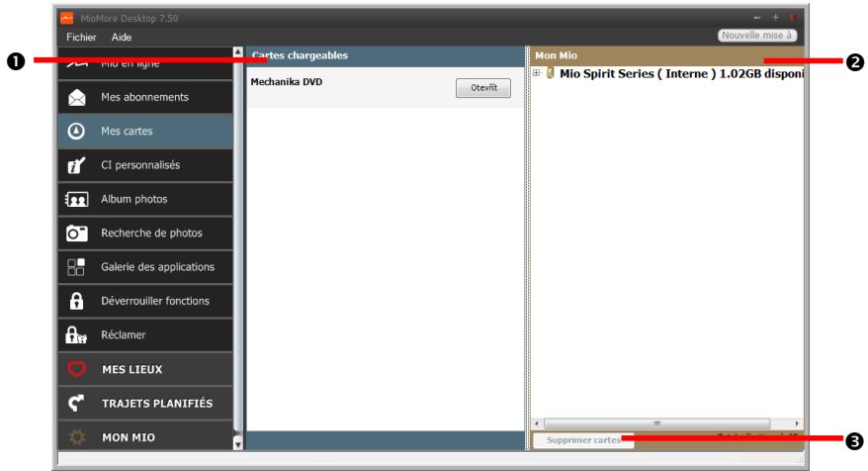The width and height of the screenshot is (868, 471).
Task: Select the Déverrouiller fonctions padlock icon
Action: tap(76, 301)
